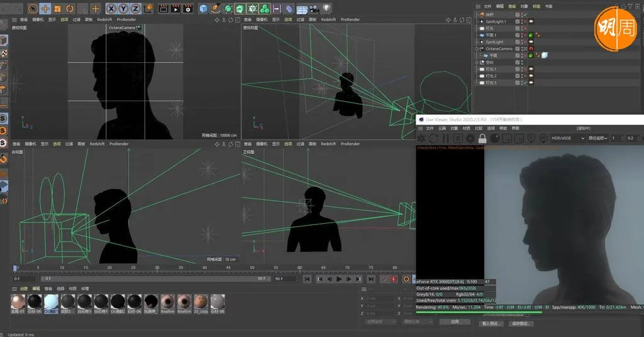Select the Move tool in top toolbar
The height and width of the screenshot is (337, 644).
(45, 9)
